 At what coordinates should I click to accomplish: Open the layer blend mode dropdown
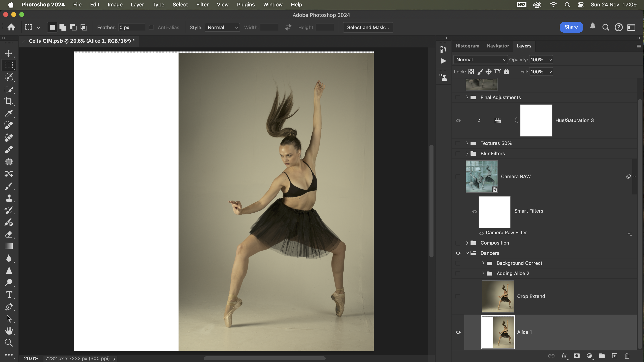(480, 60)
